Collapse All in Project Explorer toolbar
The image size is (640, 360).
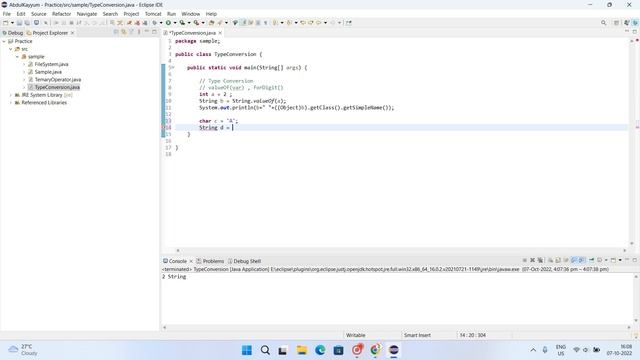(x=116, y=32)
